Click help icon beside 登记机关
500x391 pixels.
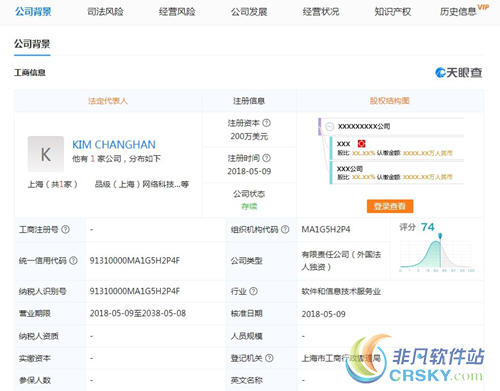pyautogui.click(x=269, y=358)
